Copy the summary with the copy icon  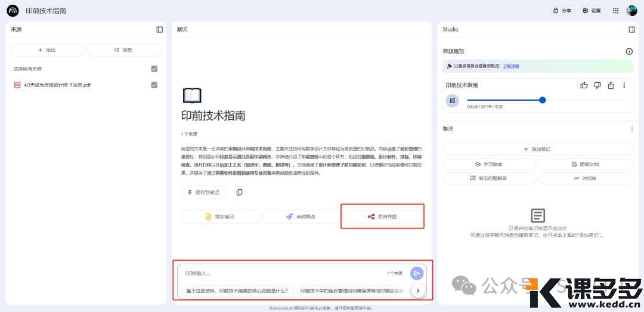239,192
